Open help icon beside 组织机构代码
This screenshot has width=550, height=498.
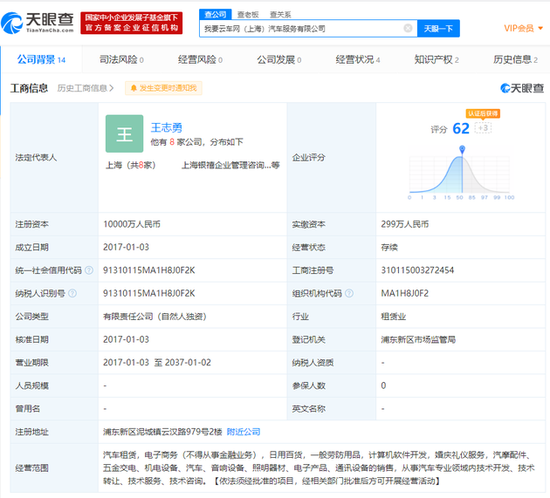(x=349, y=293)
